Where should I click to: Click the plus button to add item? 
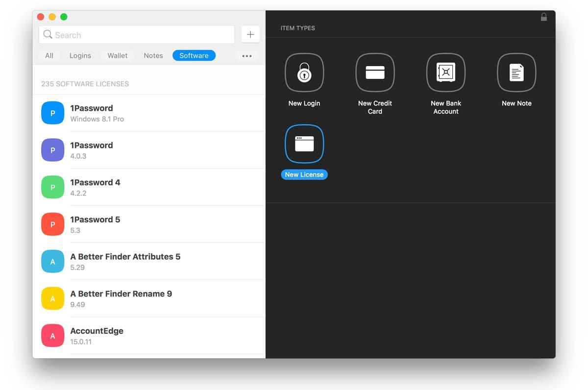coord(250,34)
